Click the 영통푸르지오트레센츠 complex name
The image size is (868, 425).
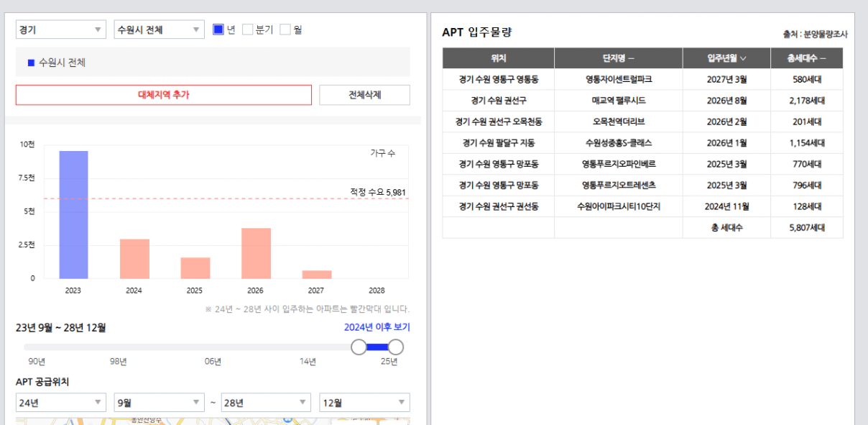pyautogui.click(x=619, y=186)
